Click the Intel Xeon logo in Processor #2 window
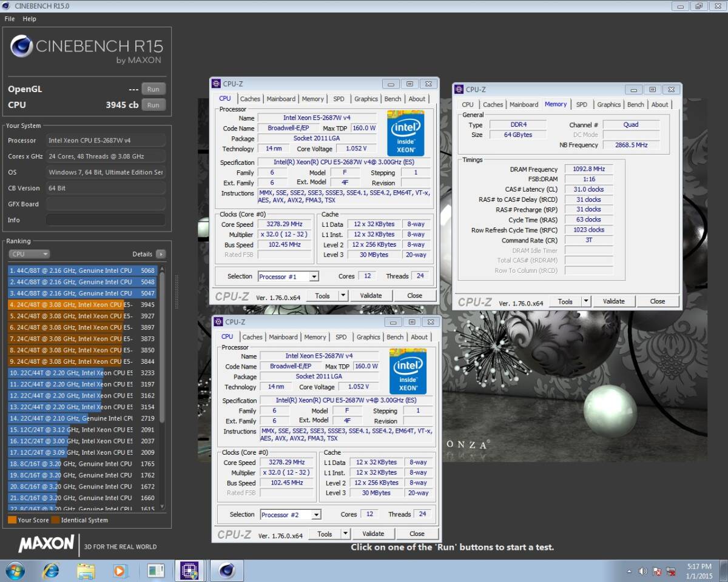Viewport: 728px width, 582px height. click(408, 372)
